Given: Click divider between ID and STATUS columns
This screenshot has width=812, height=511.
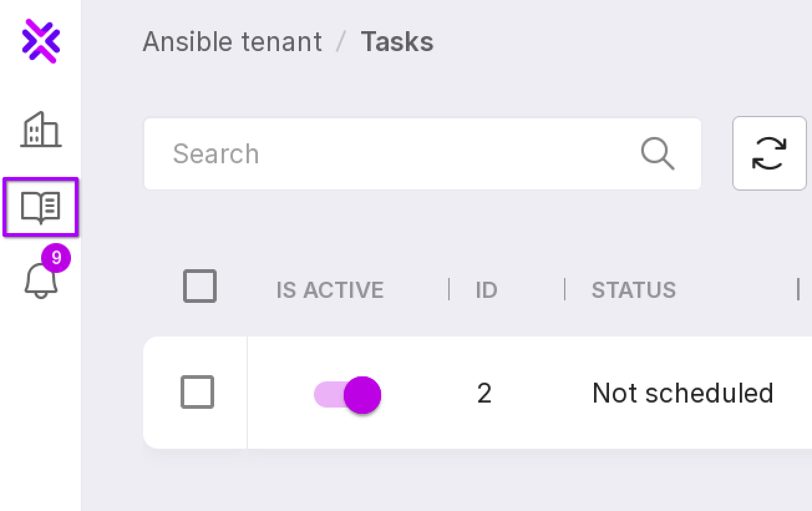Looking at the screenshot, I should click(565, 290).
